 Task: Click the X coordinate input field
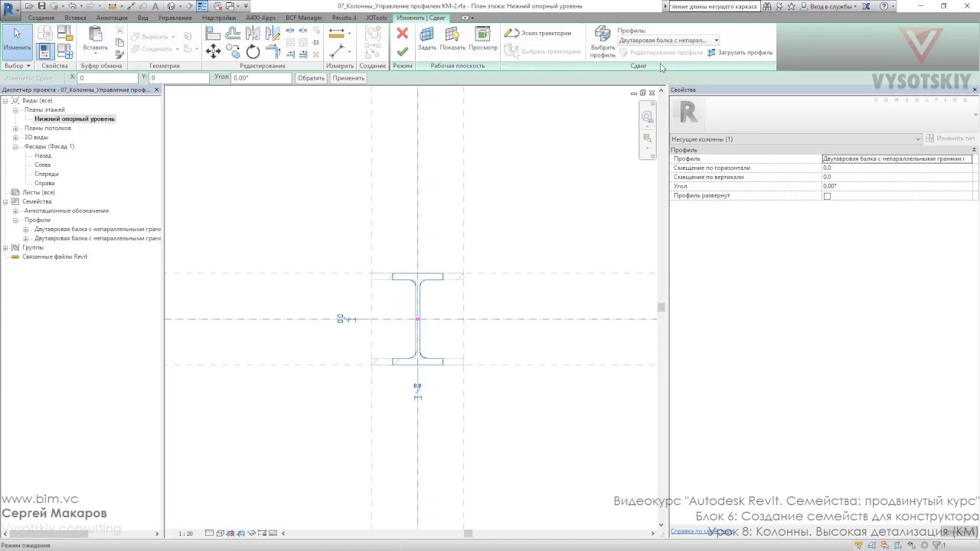click(x=108, y=78)
